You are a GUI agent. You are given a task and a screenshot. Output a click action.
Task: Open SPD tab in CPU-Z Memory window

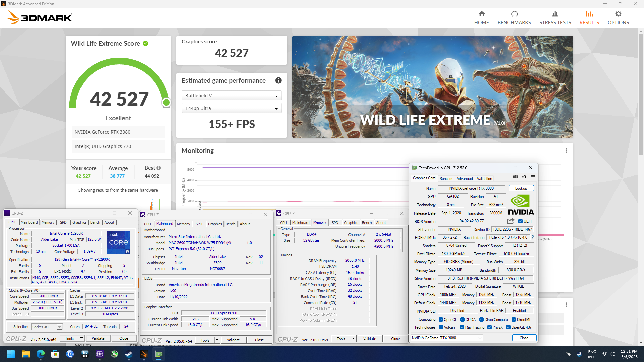point(335,223)
